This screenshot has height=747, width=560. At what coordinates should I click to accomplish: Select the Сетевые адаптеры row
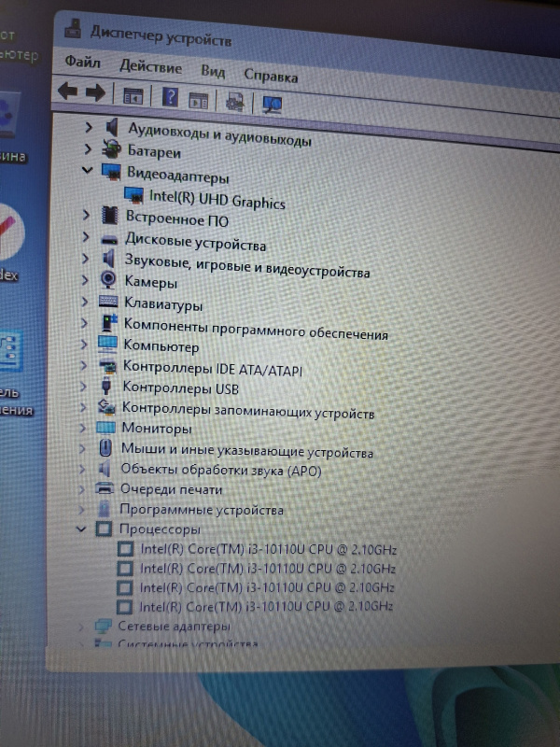coord(174,626)
